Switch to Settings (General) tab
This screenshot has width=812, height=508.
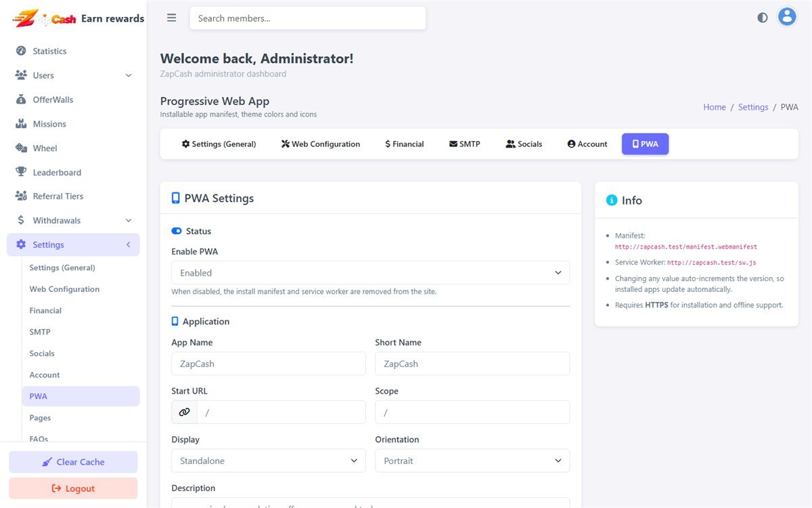[219, 144]
